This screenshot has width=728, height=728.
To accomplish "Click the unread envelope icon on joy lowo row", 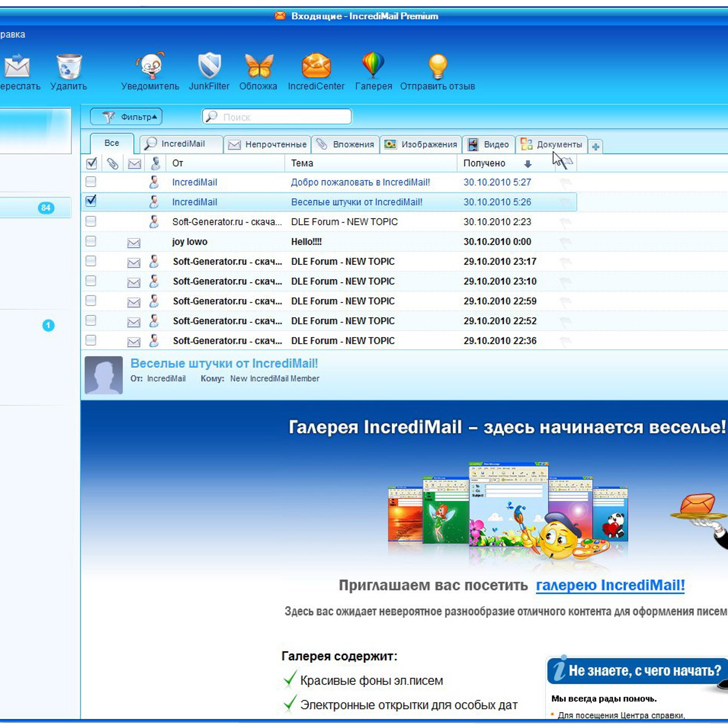I will click(x=134, y=243).
